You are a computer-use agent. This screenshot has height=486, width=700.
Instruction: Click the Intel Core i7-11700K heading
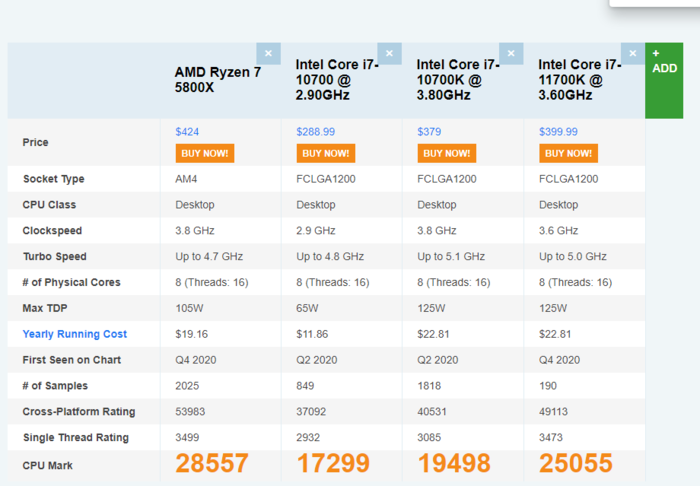coord(579,80)
